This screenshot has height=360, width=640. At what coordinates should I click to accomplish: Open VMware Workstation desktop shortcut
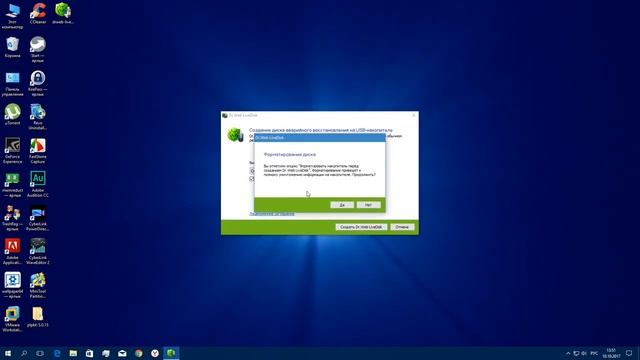13,319
